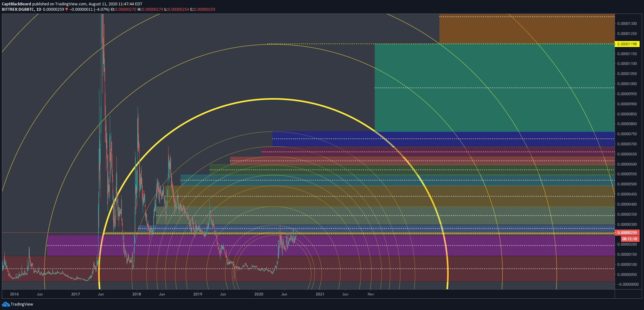Click the 0.00000100 price axis value

click(x=627, y=265)
